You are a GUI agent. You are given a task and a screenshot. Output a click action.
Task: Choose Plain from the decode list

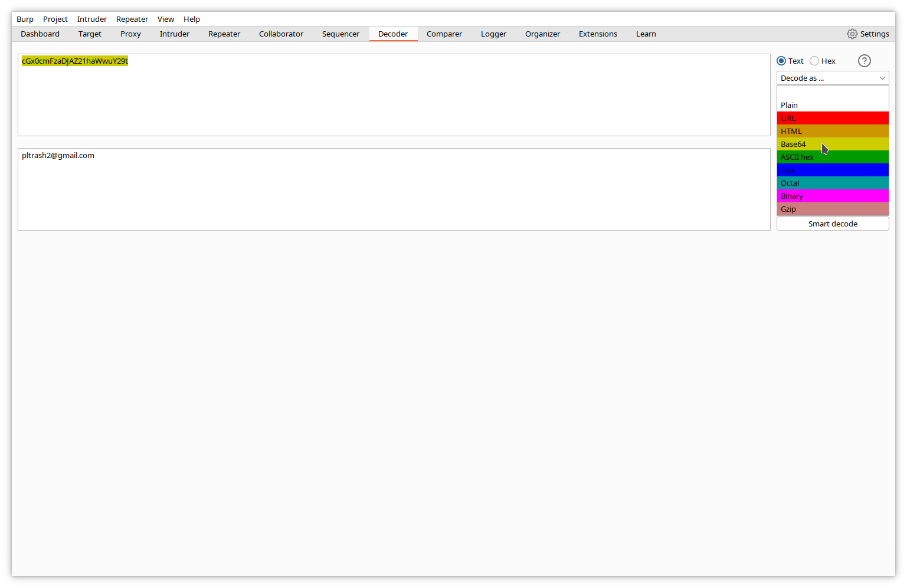pyautogui.click(x=833, y=105)
